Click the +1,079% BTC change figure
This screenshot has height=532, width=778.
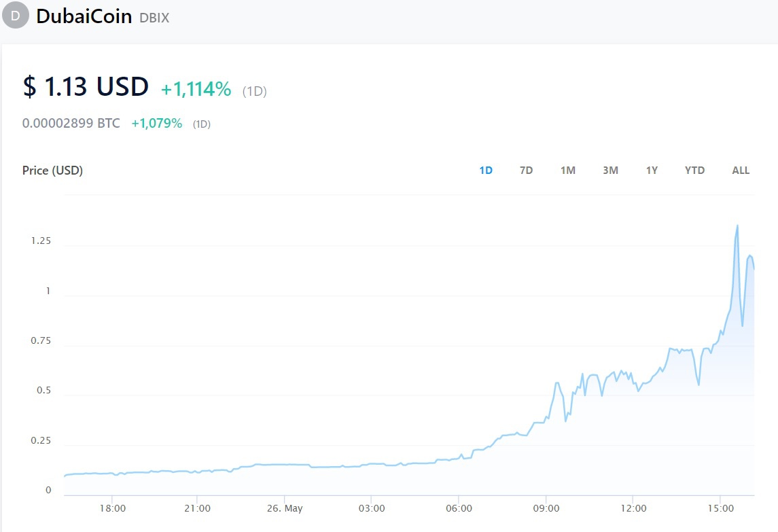pos(157,124)
